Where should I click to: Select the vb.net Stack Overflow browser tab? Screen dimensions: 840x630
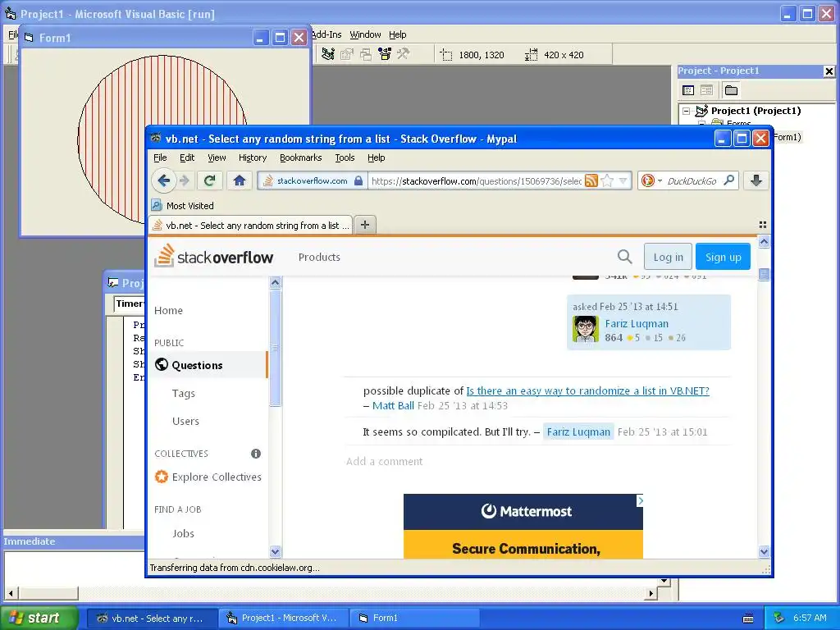point(250,225)
